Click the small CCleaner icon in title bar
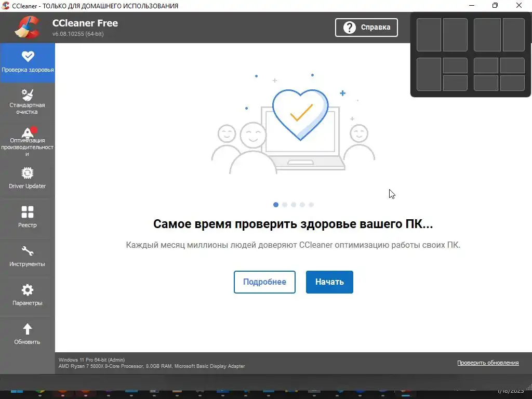 [5, 5]
